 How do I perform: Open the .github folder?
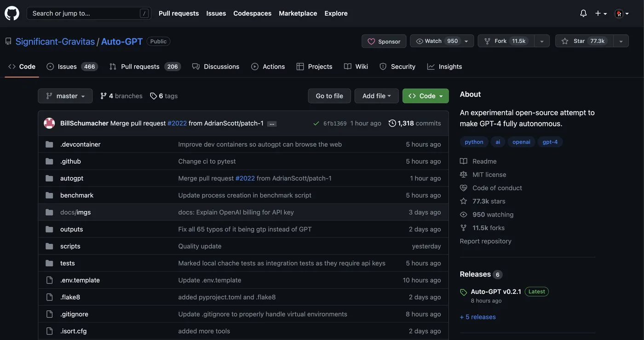[70, 161]
